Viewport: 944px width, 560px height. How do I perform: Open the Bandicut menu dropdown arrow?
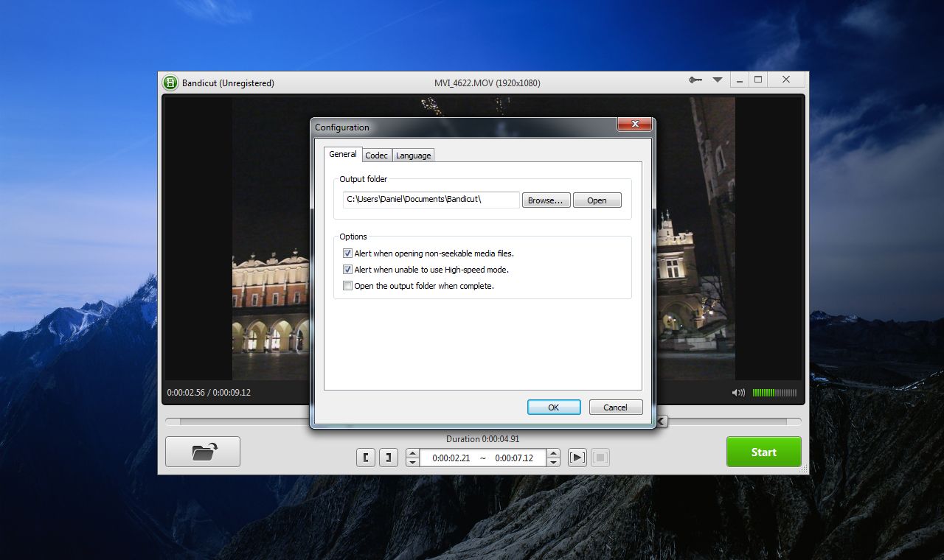pos(717,80)
